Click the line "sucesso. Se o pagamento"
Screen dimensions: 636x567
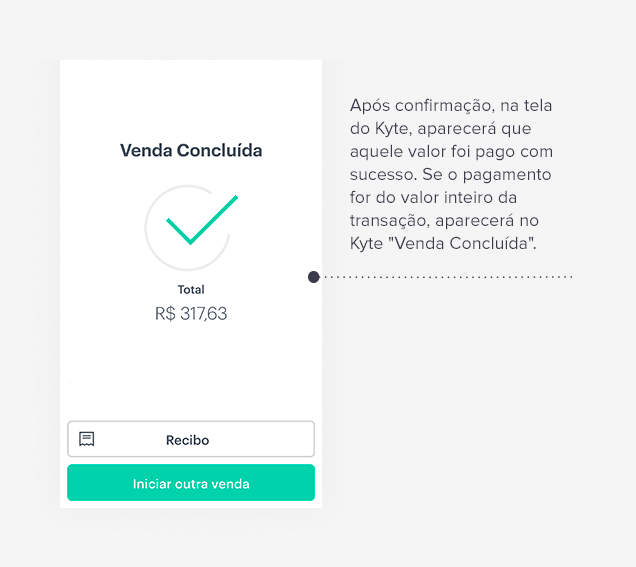pos(451,175)
